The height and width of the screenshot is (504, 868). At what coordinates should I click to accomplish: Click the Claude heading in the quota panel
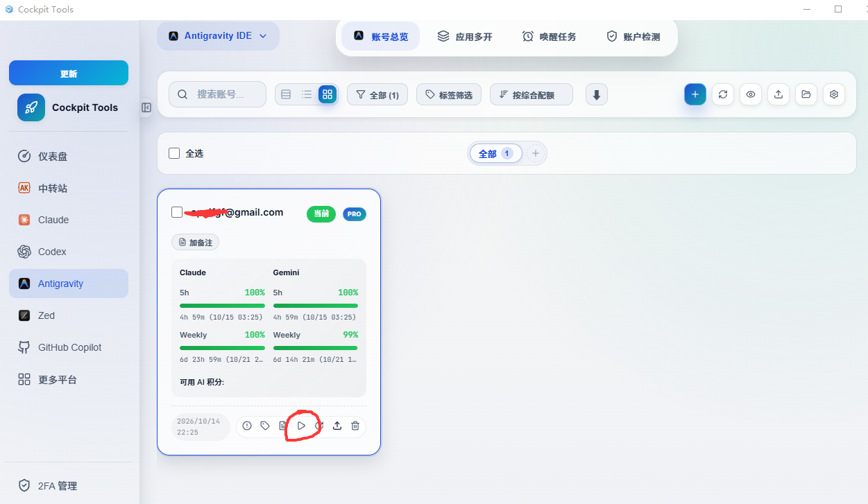pyautogui.click(x=193, y=272)
